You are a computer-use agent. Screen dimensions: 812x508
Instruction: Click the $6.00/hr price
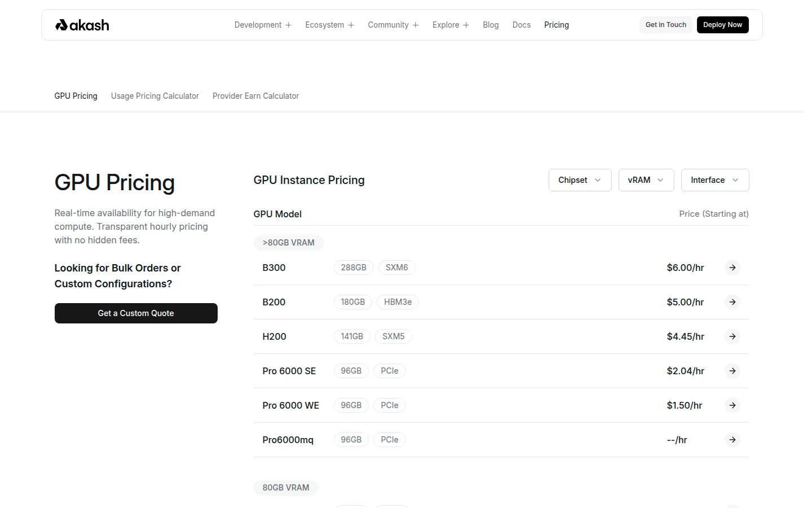coord(685,268)
